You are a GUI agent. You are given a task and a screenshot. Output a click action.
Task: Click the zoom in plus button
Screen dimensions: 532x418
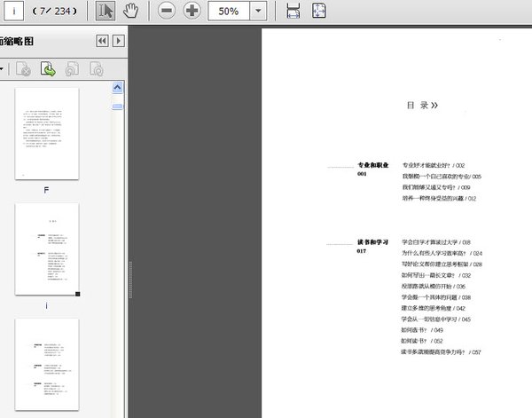coord(192,11)
